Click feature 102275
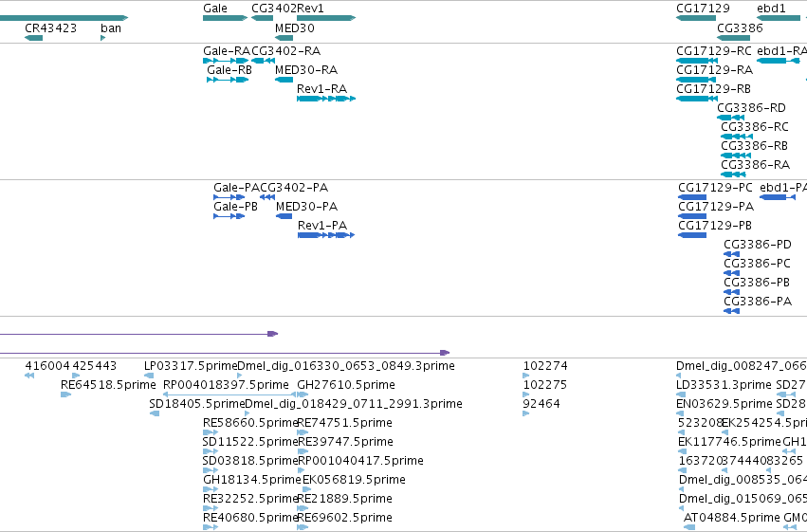The height and width of the screenshot is (532, 807). coord(525,394)
